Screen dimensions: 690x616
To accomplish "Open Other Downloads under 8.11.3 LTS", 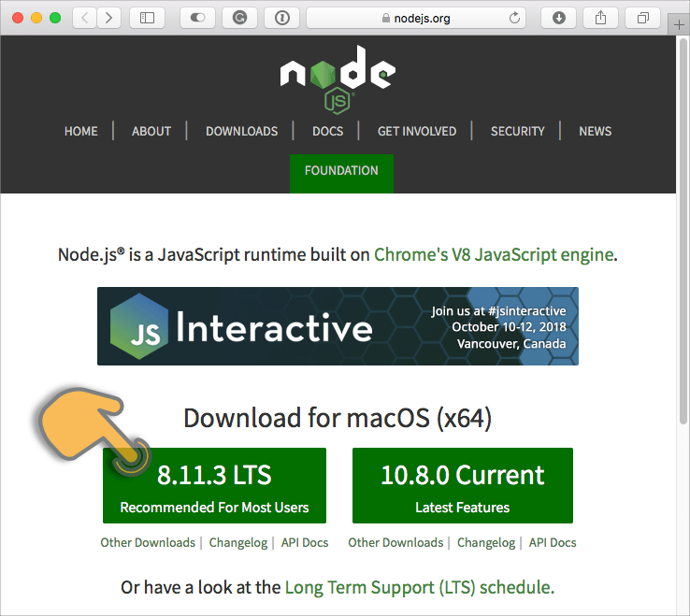I will 148,542.
